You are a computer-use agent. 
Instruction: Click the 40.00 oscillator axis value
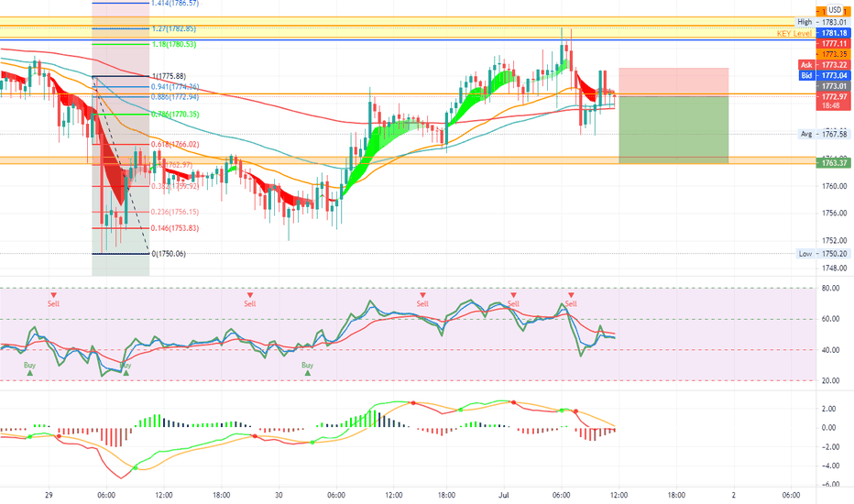point(830,350)
